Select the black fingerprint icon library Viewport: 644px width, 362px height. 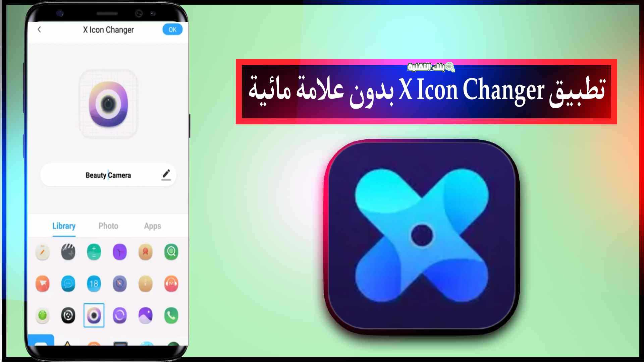(68, 315)
